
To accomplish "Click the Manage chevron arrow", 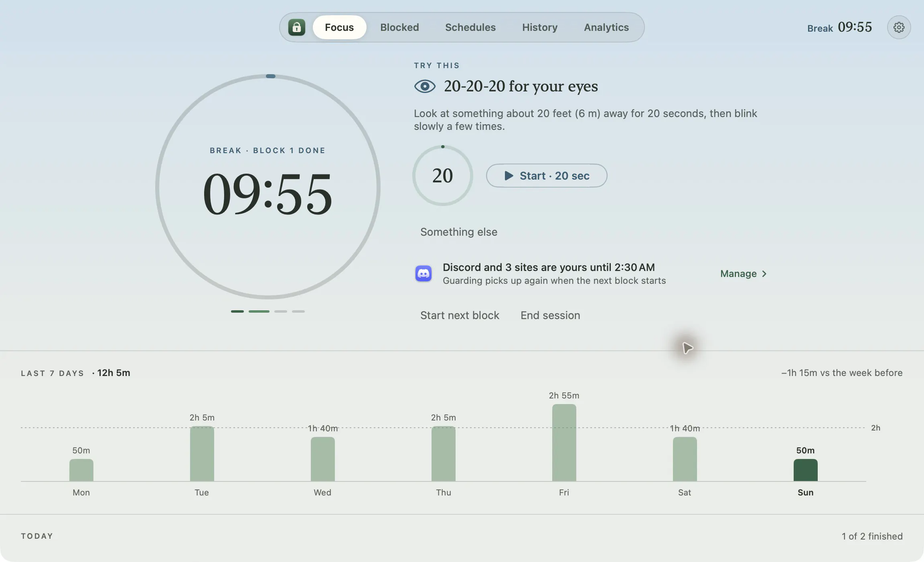I will point(764,274).
